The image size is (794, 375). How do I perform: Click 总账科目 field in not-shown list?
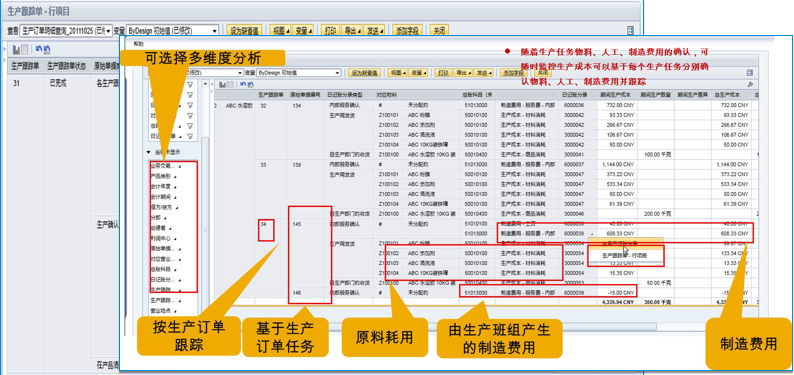(164, 269)
